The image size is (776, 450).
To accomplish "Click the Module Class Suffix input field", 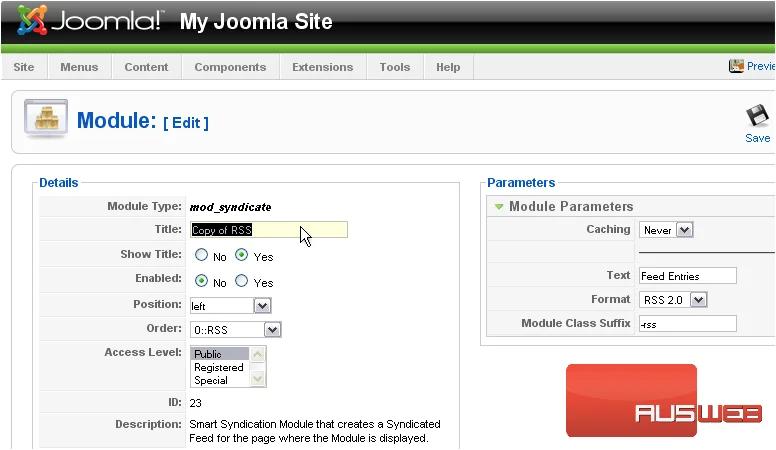I will point(687,324).
